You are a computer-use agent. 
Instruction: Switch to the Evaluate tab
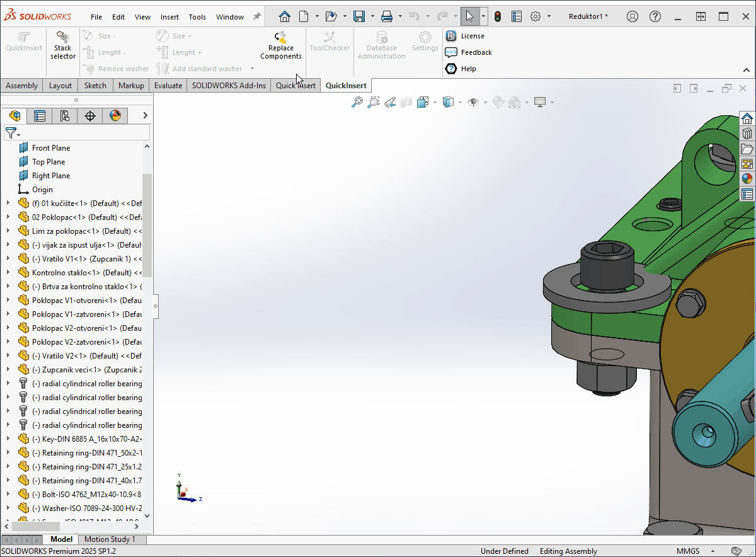coord(168,86)
